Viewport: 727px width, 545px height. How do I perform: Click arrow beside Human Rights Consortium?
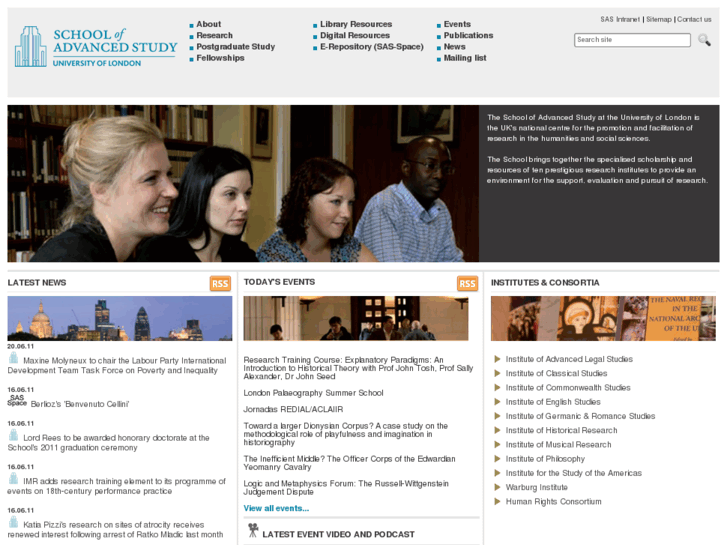(497, 501)
